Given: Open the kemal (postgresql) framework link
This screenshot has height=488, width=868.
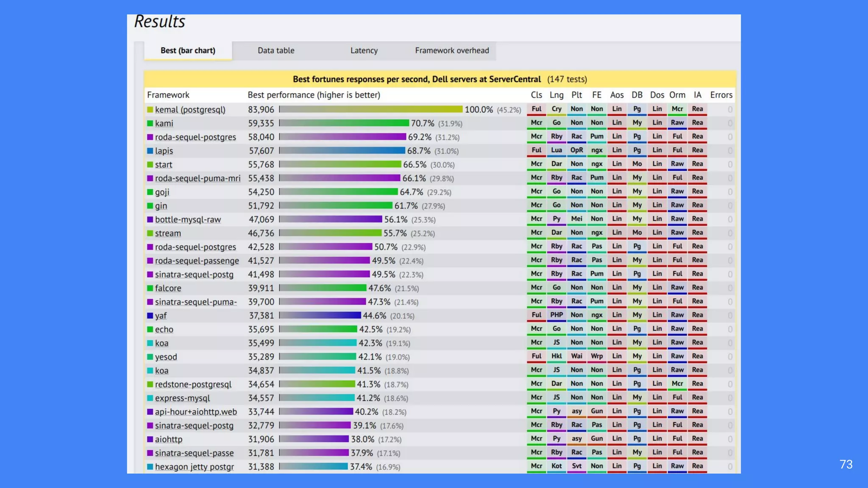Looking at the screenshot, I should click(190, 110).
